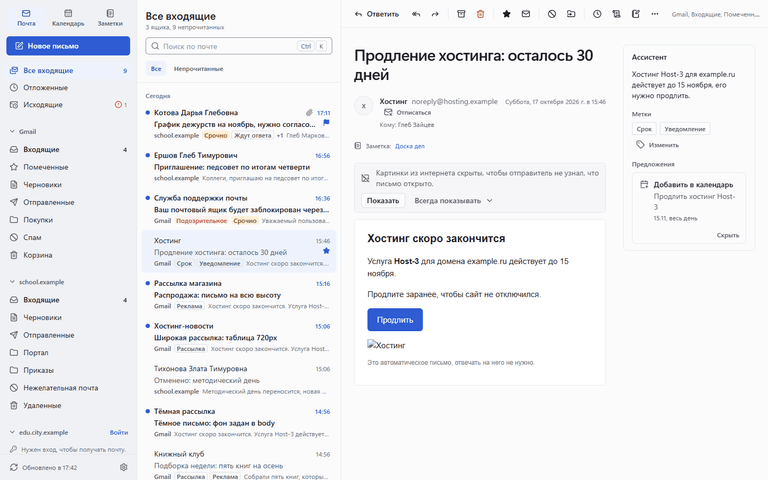Screen dimensions: 768x480
Task: Click Изменить to edit labels
Action: [x=658, y=145]
